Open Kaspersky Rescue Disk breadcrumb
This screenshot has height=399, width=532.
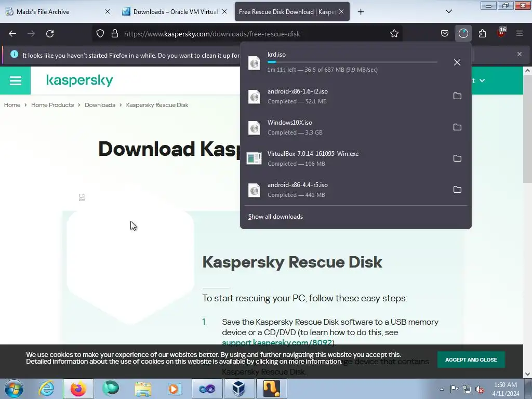pyautogui.click(x=157, y=105)
